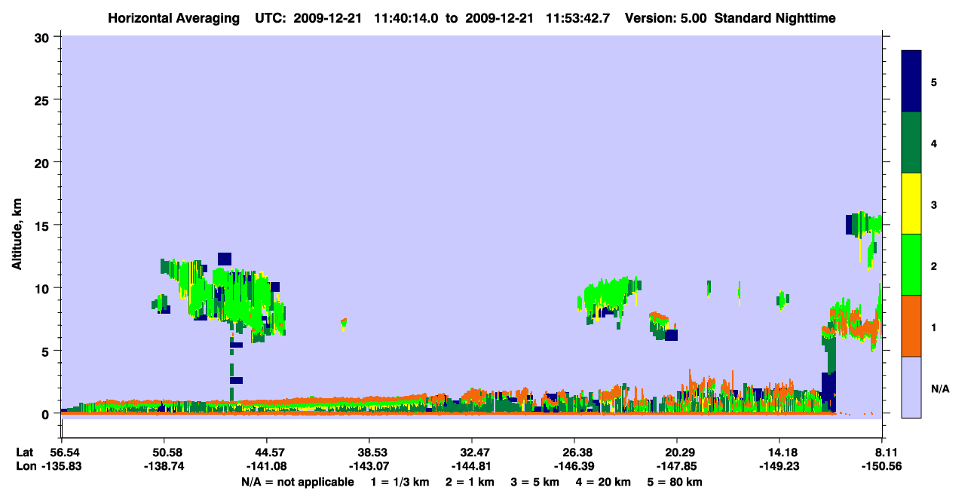The height and width of the screenshot is (503, 980).
Task: Click the longitude value -144.81
Action: [472, 466]
